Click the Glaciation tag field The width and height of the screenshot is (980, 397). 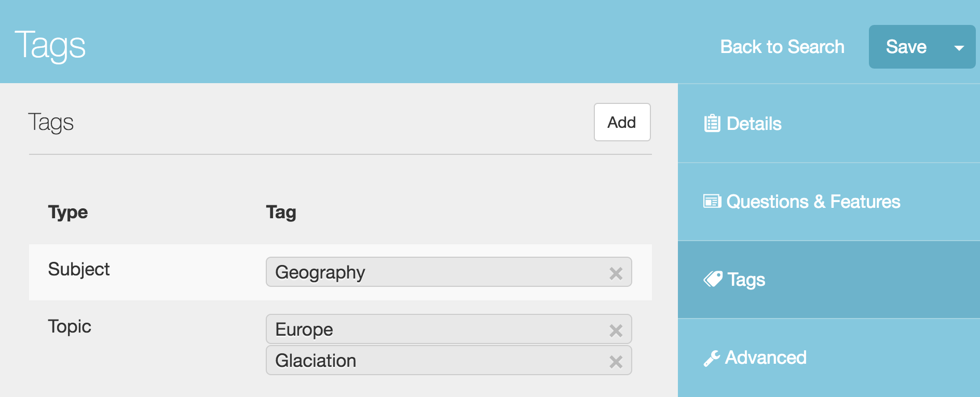pyautogui.click(x=448, y=360)
